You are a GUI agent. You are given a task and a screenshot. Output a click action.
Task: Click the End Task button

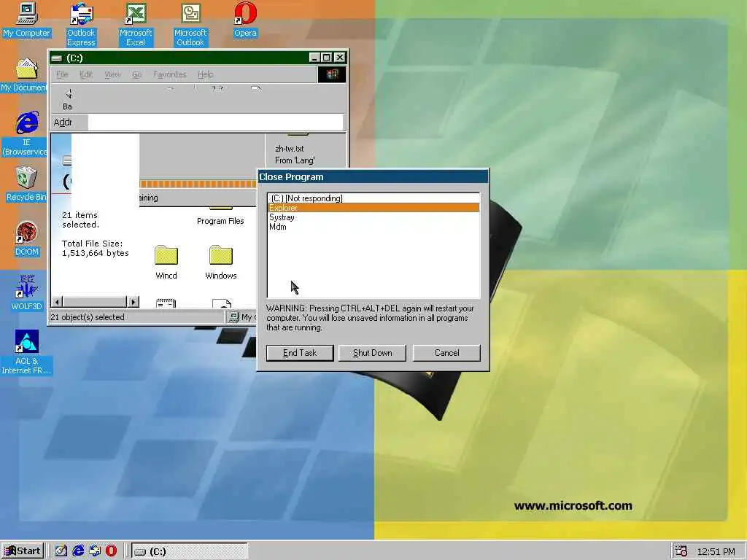300,353
